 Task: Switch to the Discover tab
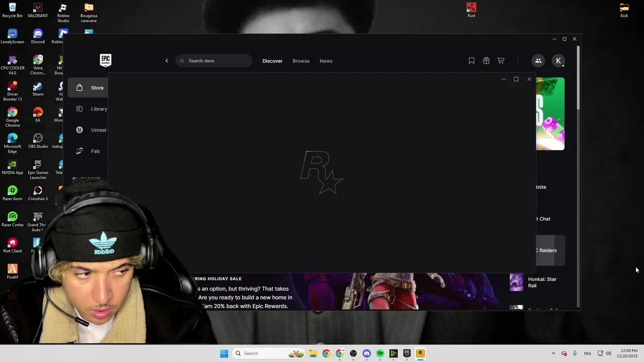272,61
